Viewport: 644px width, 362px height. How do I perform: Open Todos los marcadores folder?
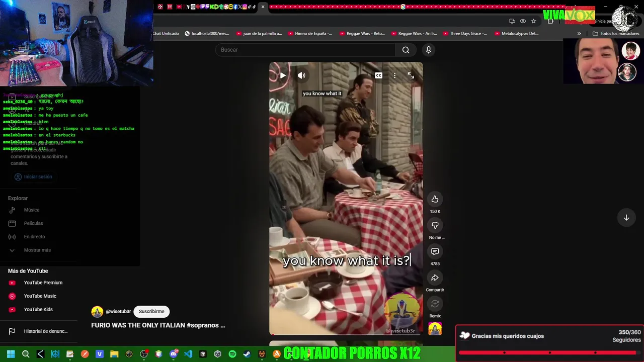(x=616, y=34)
